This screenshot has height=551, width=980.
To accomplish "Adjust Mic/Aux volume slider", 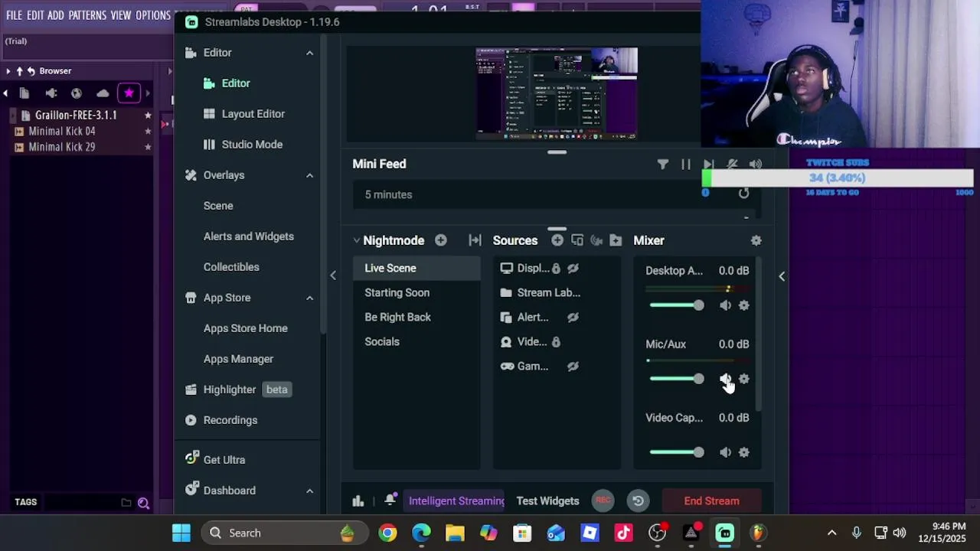I will tap(677, 379).
